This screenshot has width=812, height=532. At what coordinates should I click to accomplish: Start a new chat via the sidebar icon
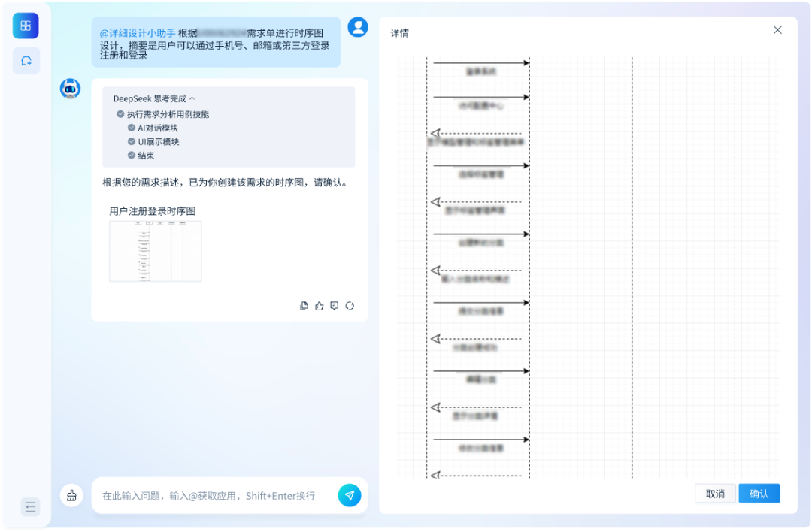pyautogui.click(x=26, y=60)
